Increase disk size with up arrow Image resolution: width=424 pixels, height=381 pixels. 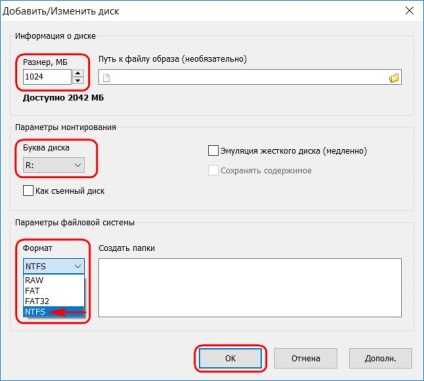coord(78,73)
